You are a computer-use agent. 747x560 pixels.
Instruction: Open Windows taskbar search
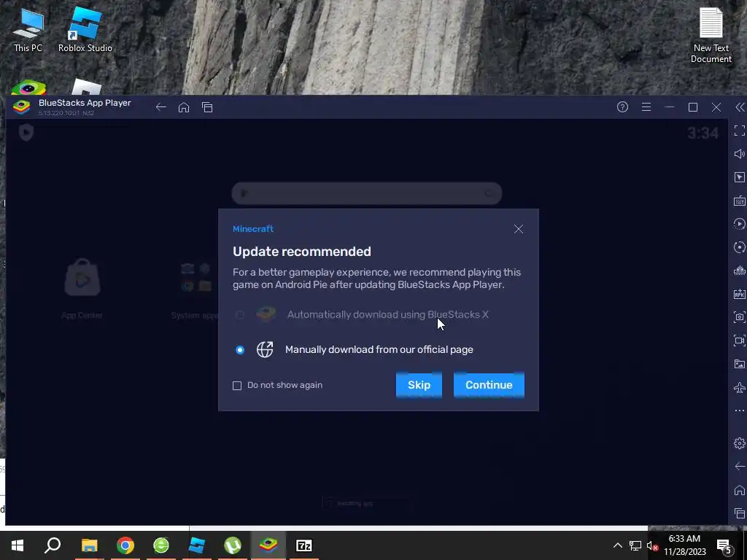click(53, 545)
